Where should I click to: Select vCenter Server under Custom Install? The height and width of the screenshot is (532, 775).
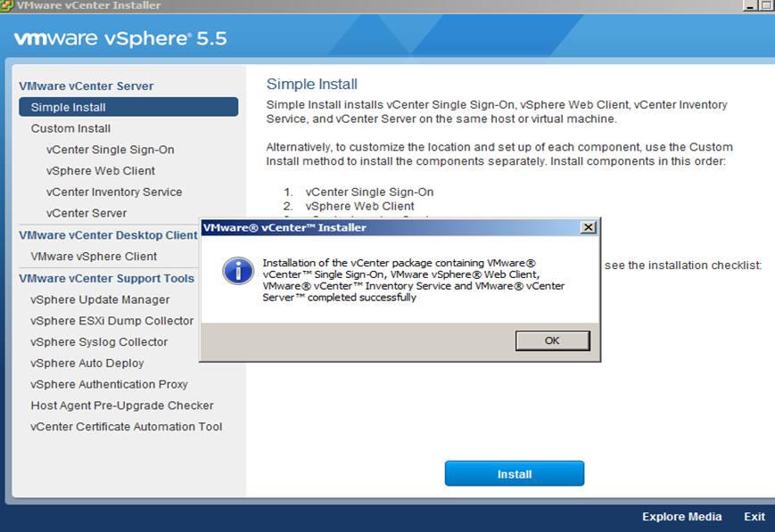click(x=87, y=214)
